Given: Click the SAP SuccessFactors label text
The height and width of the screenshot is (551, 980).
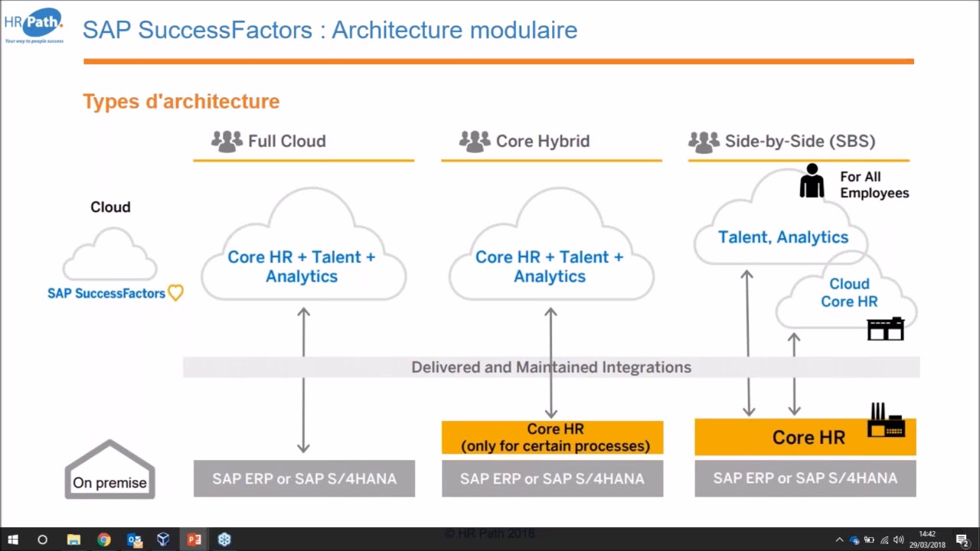Looking at the screenshot, I should point(106,293).
